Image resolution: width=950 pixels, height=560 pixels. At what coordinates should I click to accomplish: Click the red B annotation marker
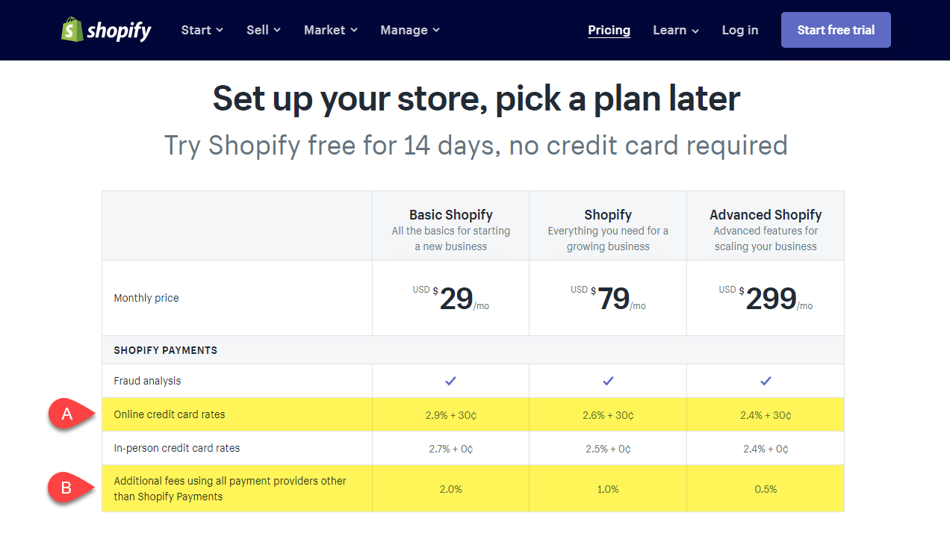[x=67, y=488]
